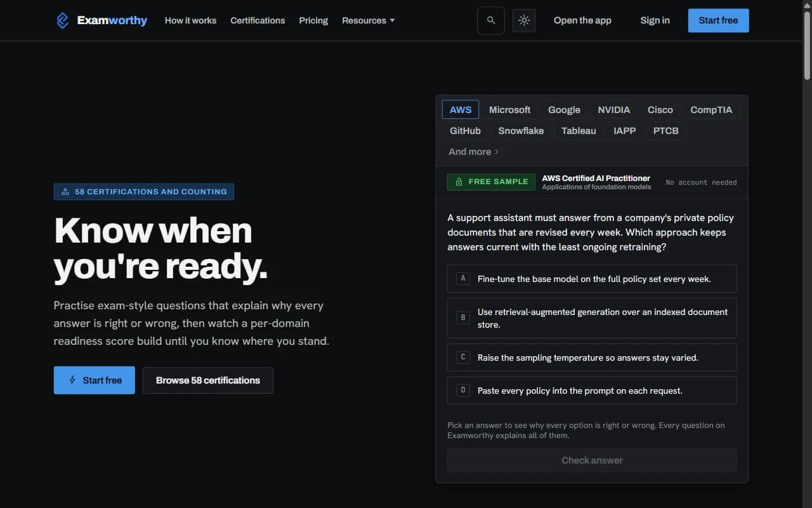
Task: Click the Sign in link
Action: 655,20
